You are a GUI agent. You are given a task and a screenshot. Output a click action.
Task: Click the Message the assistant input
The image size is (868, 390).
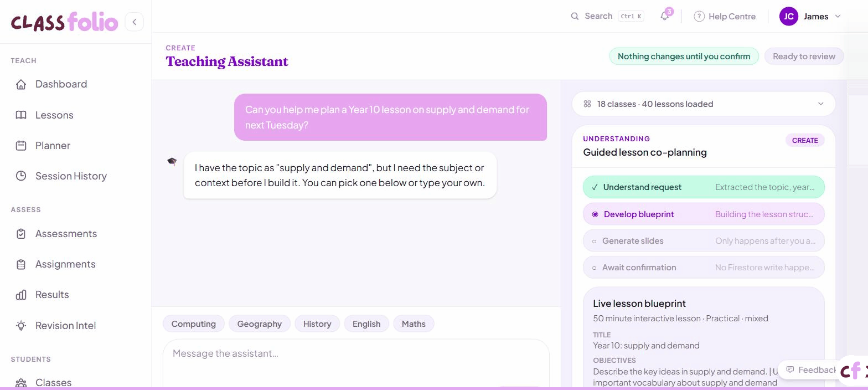[356, 363]
